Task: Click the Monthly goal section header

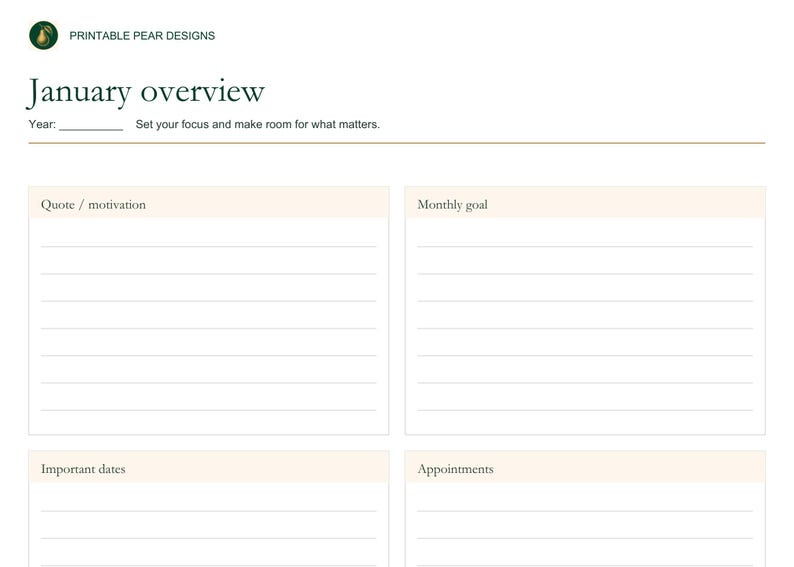Action: click(x=585, y=204)
